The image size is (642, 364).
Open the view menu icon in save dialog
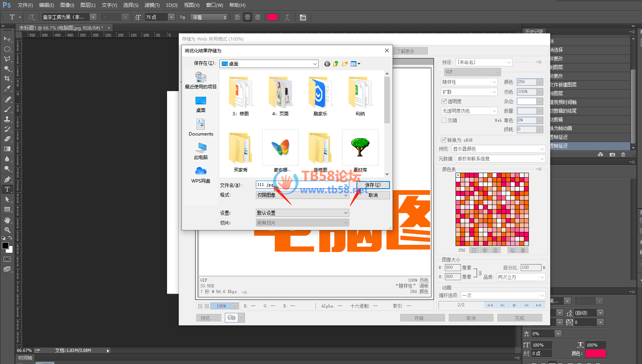[355, 64]
